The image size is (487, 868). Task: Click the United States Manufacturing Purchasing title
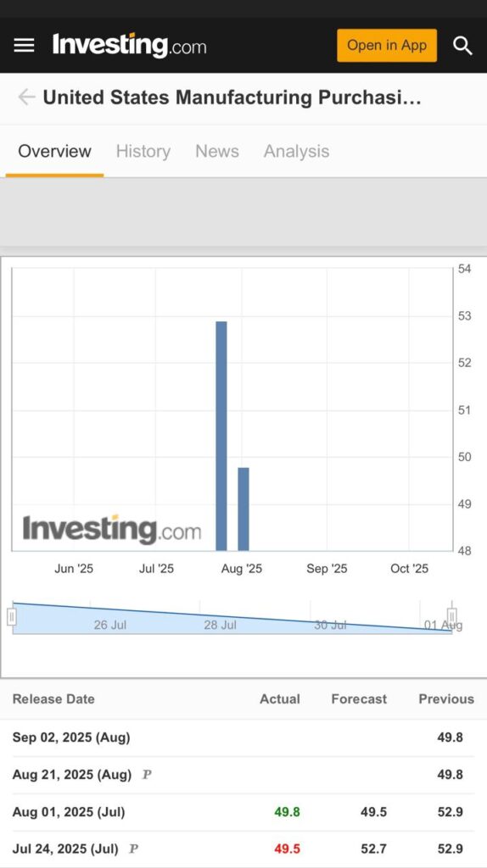(232, 97)
